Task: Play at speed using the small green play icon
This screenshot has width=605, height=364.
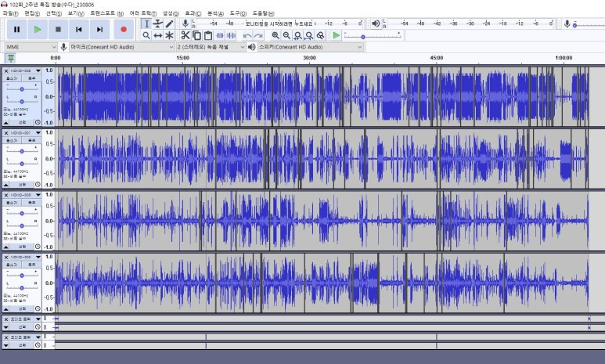Action: pos(336,35)
